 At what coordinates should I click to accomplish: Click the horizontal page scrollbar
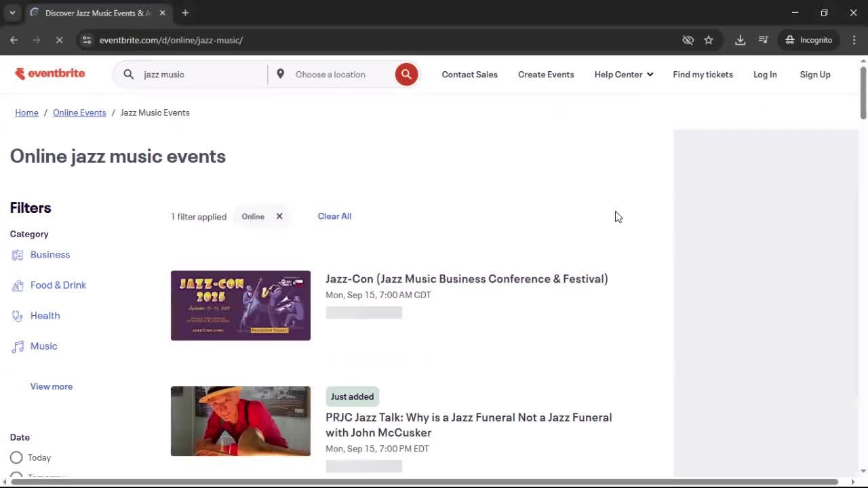(x=424, y=482)
